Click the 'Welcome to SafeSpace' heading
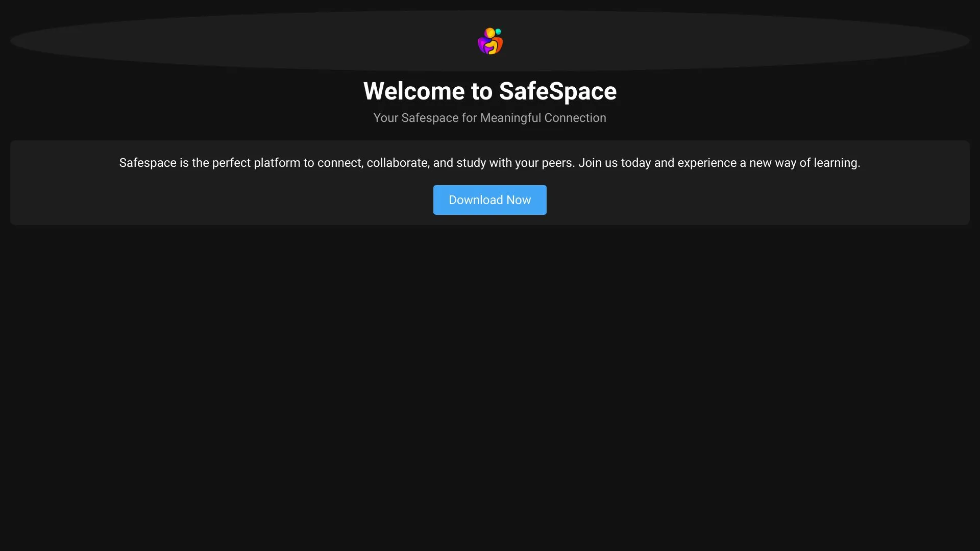 [x=490, y=91]
